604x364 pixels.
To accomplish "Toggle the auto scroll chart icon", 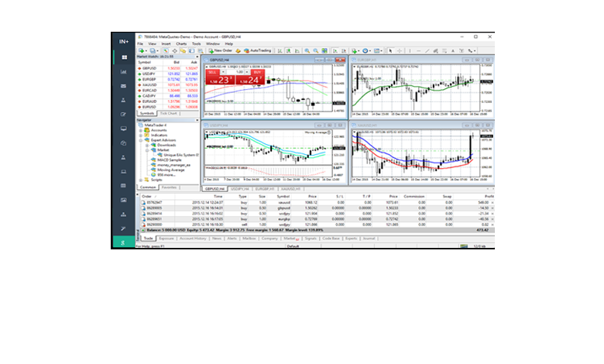I will tap(335, 50).
